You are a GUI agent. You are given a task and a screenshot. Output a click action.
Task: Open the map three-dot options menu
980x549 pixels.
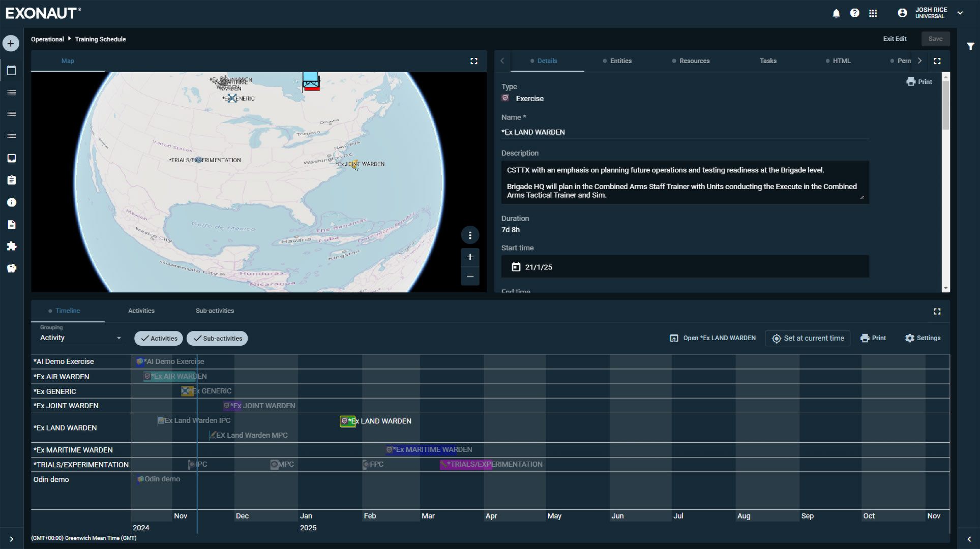(470, 235)
